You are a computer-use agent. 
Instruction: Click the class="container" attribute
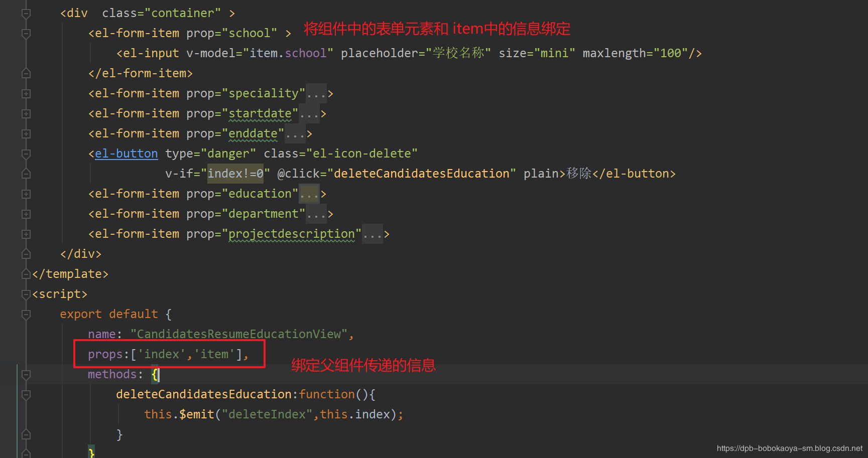pyautogui.click(x=162, y=13)
